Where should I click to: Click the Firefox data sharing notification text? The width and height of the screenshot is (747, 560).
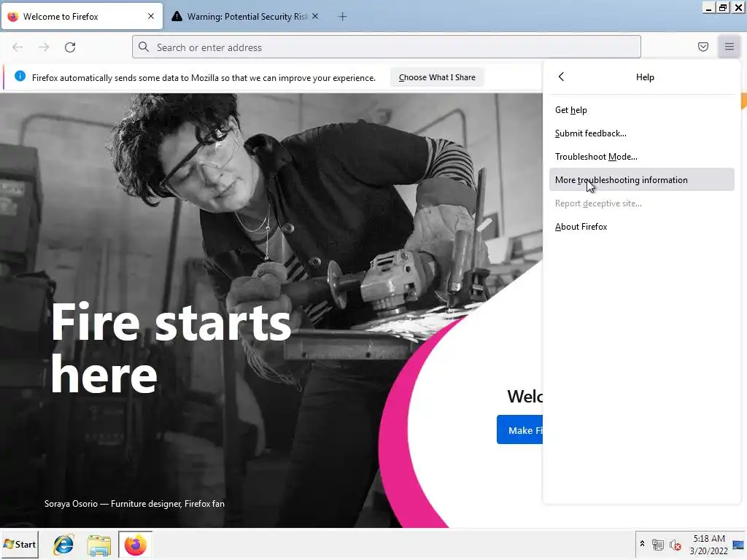[x=204, y=77]
